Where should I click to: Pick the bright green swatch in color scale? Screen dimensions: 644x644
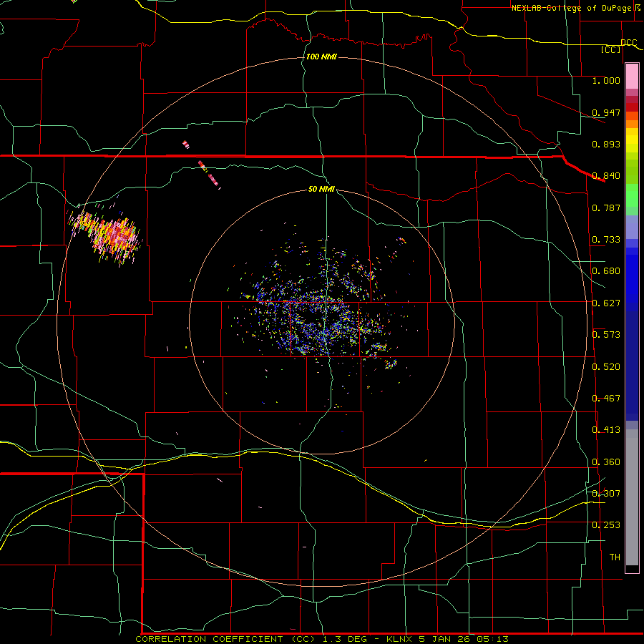[632, 195]
